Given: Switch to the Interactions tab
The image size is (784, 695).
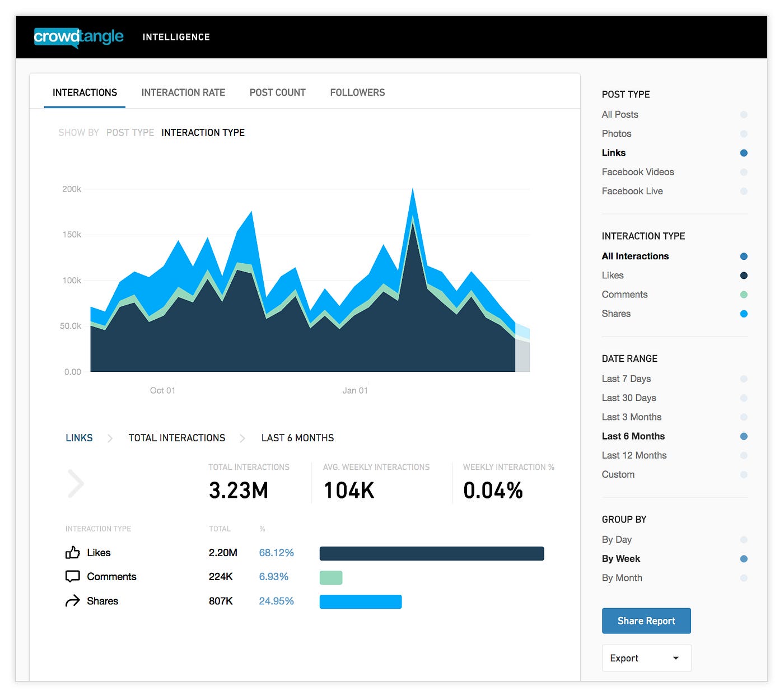Looking at the screenshot, I should (x=85, y=92).
